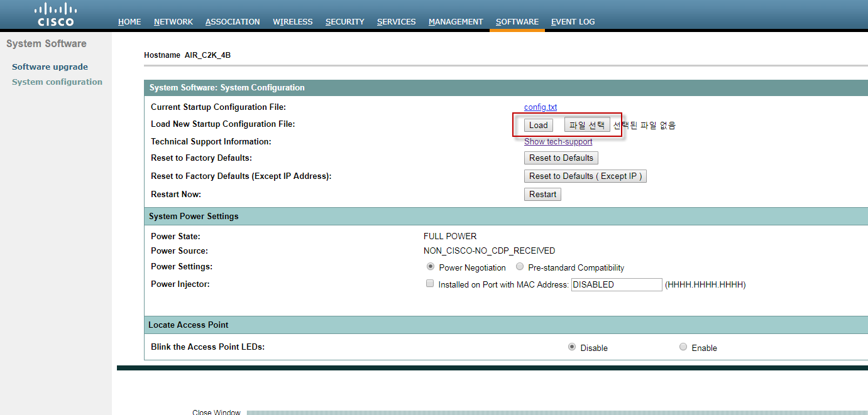Open System configuration in sidebar
This screenshot has height=415, width=868.
click(x=57, y=82)
